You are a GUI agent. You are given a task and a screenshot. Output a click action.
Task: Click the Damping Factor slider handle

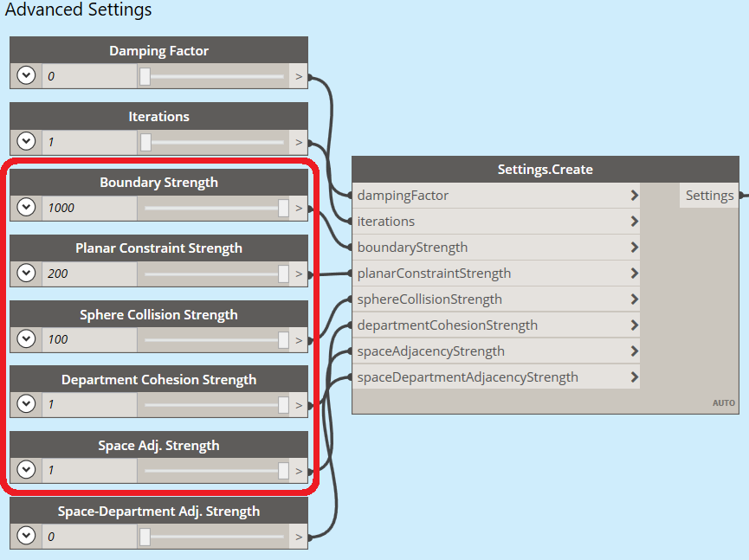tap(145, 76)
